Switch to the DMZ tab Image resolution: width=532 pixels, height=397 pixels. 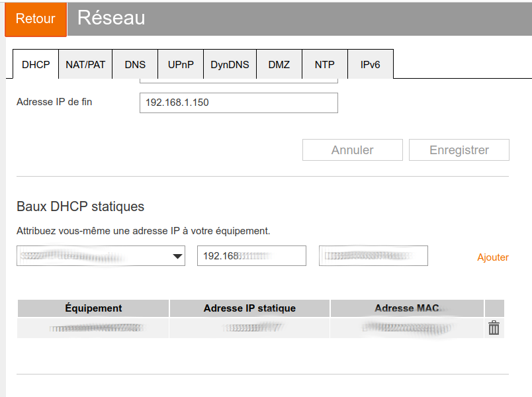tap(279, 65)
